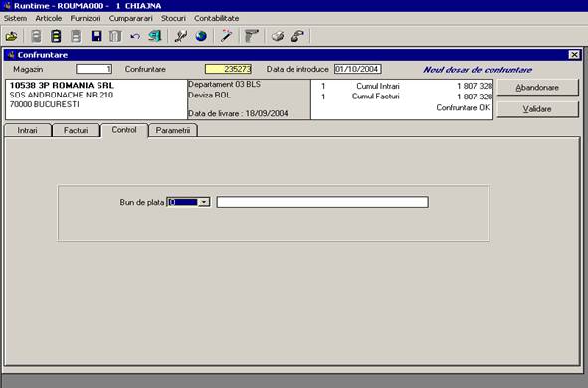Click the Data de introduce date field
This screenshot has width=588, height=388.
358,69
